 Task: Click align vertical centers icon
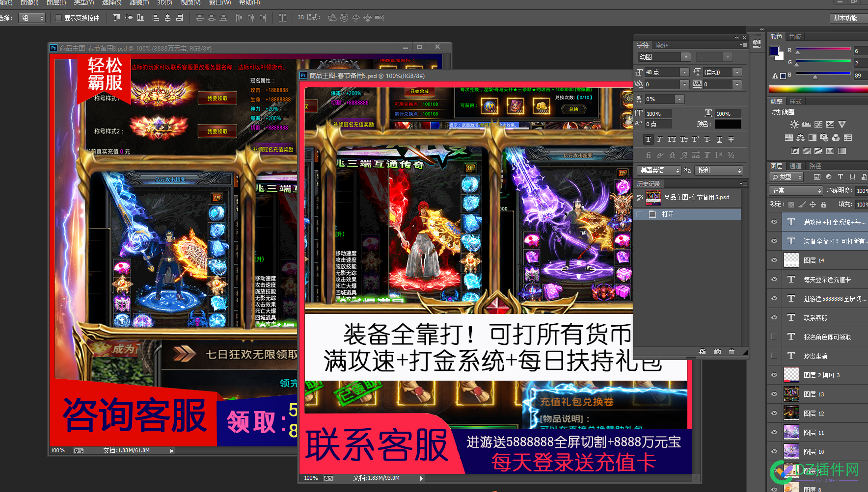[x=128, y=18]
